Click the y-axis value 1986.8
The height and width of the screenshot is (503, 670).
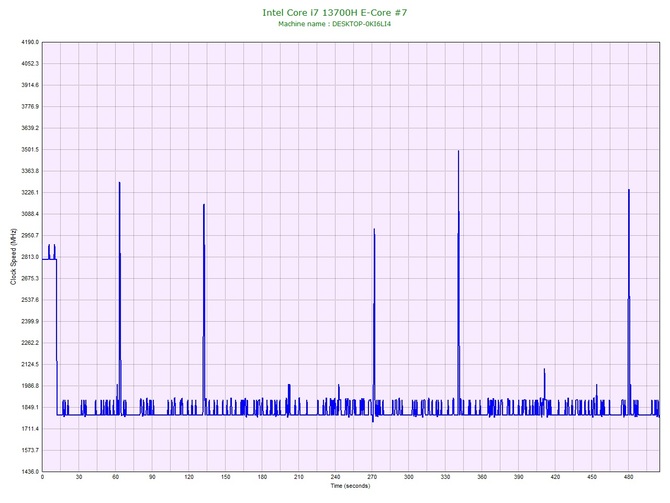pos(30,385)
